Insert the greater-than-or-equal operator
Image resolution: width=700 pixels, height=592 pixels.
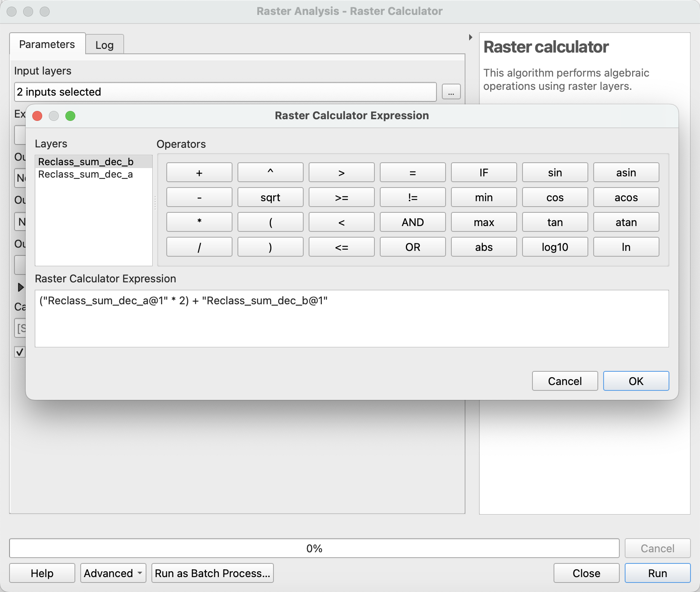(341, 197)
